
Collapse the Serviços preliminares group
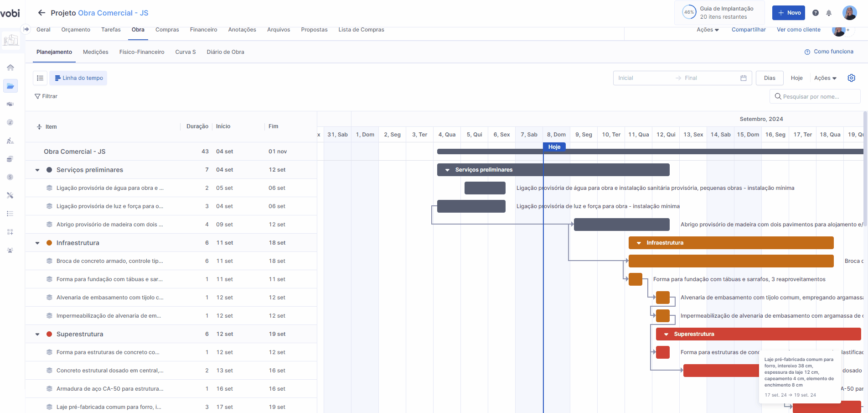(x=37, y=170)
